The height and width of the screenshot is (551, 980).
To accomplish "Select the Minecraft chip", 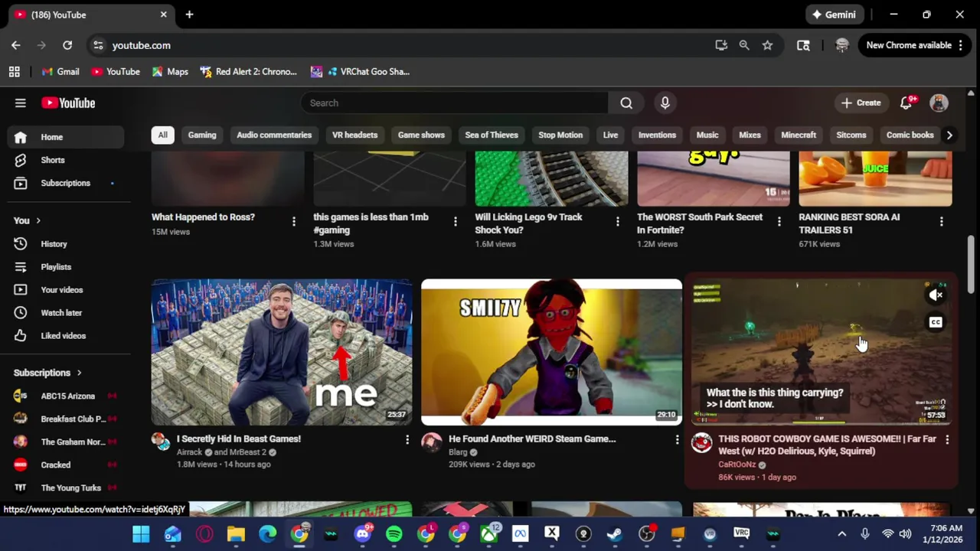I will pyautogui.click(x=799, y=135).
